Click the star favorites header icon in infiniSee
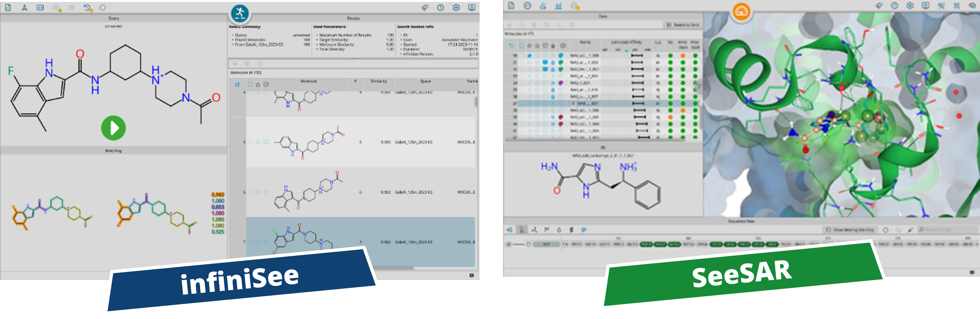This screenshot has width=980, height=319. coord(258,84)
